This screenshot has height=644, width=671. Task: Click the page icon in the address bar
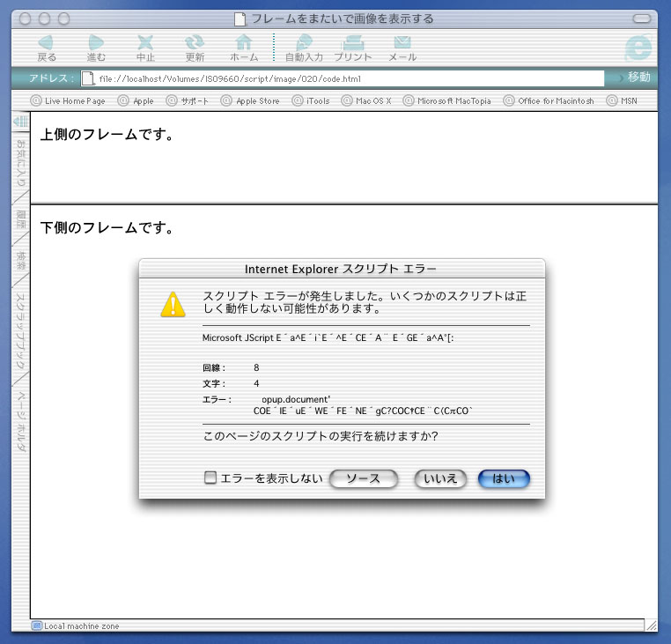(x=88, y=78)
